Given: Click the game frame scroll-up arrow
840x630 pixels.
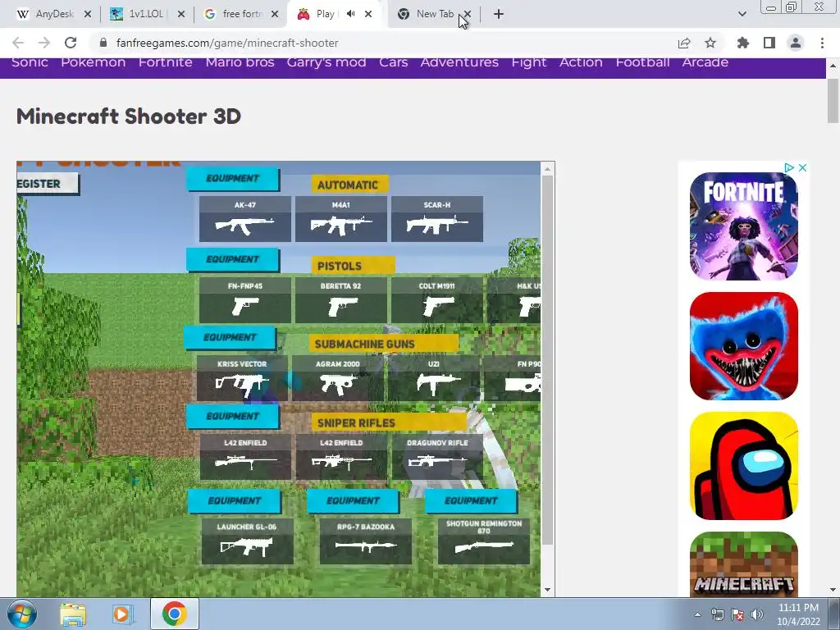Looking at the screenshot, I should click(x=547, y=169).
